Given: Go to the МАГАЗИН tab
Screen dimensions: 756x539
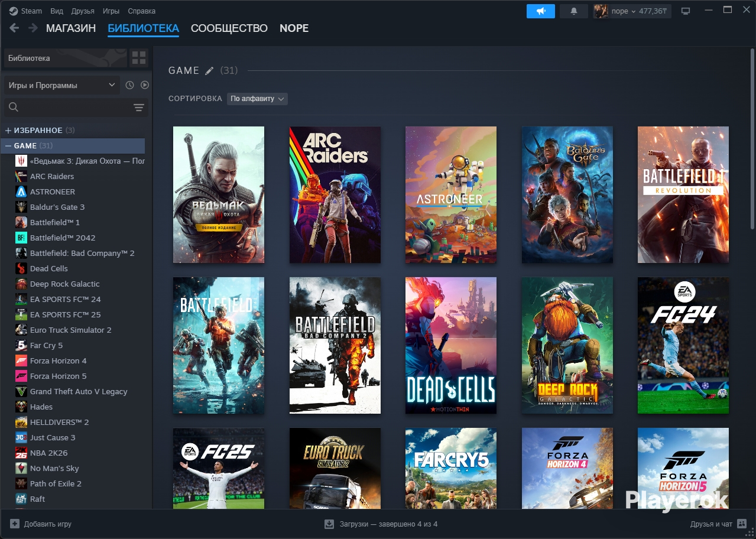Looking at the screenshot, I should 71,28.
